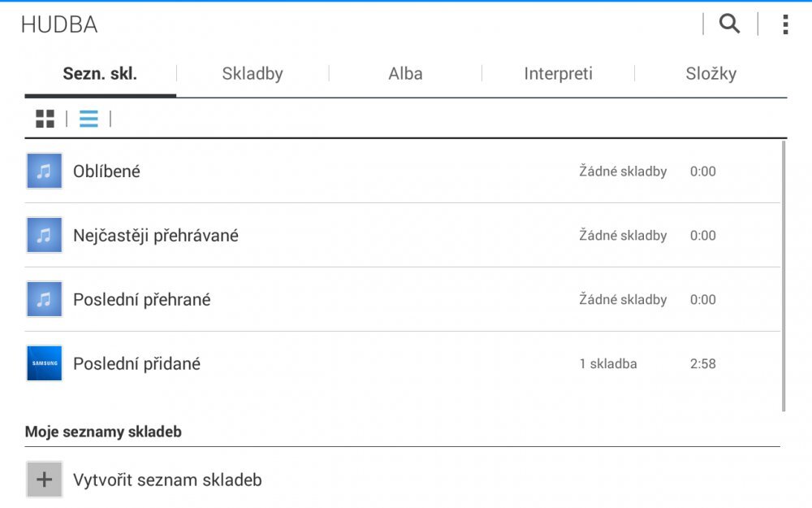Tap the HUDBA app title
812x508 pixels.
coord(59,25)
